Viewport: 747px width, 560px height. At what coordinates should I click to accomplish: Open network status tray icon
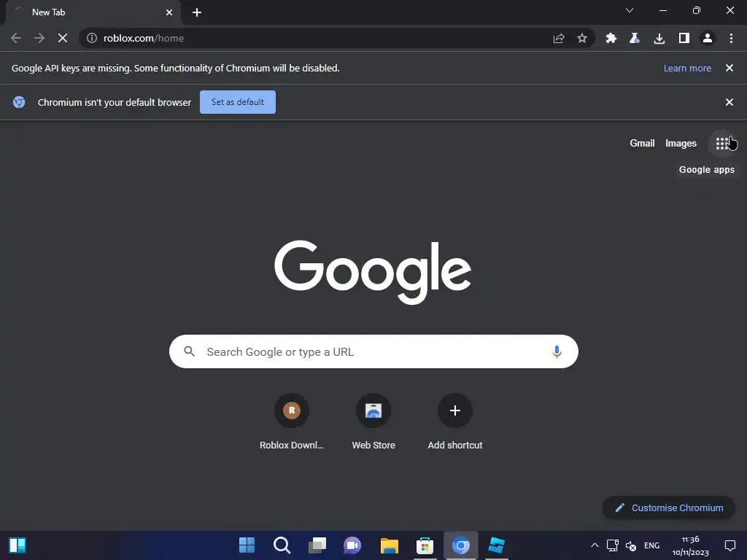(x=613, y=545)
